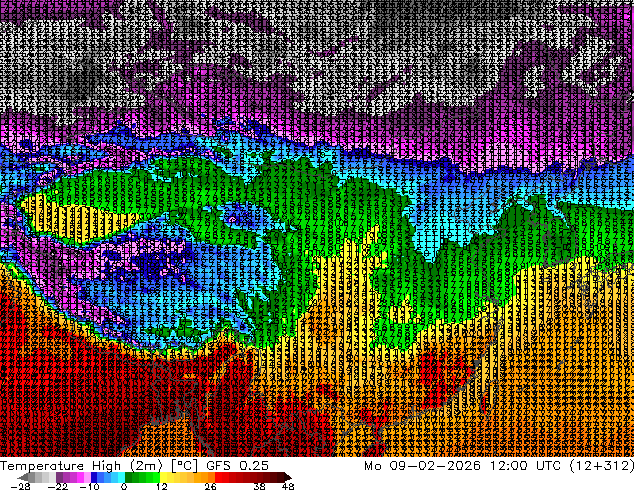Click the '38' legend value
This screenshot has width=634, height=490.
[x=260, y=486]
